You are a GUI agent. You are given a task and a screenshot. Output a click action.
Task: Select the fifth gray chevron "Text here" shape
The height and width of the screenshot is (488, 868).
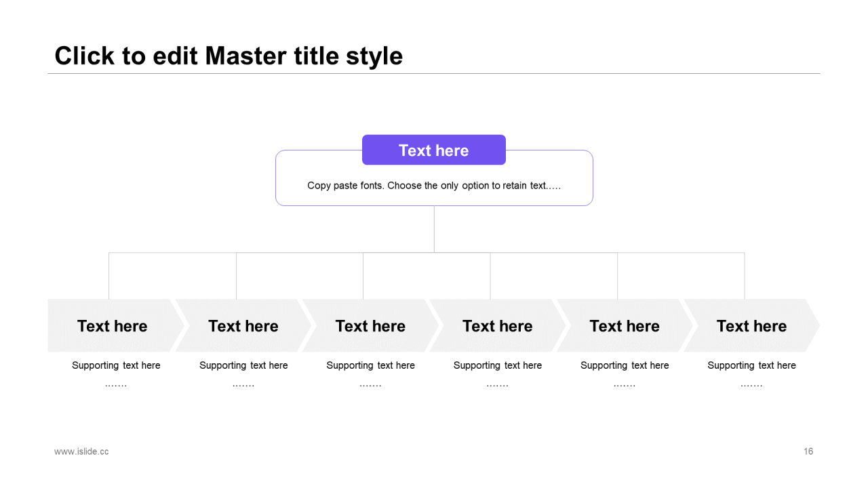(625, 325)
